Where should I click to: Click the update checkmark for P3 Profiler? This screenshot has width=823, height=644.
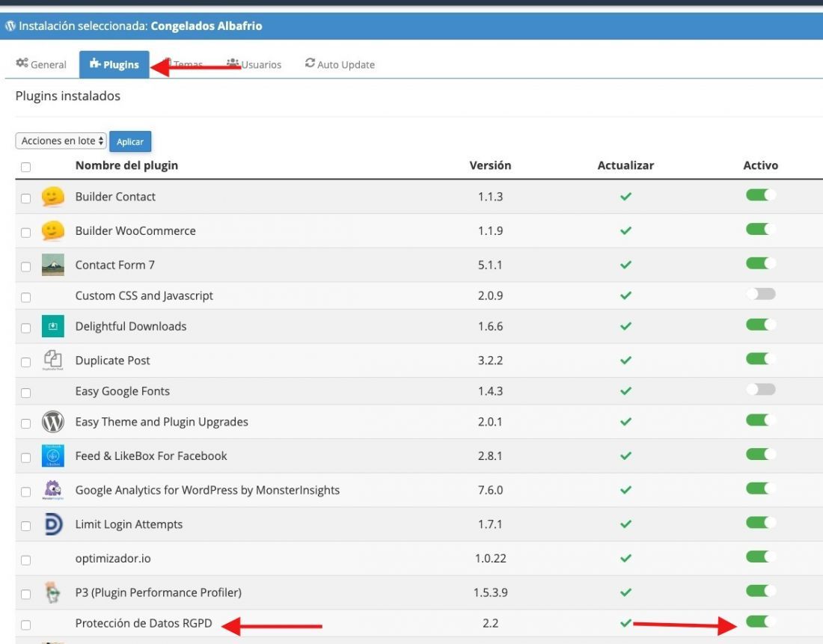coord(625,592)
